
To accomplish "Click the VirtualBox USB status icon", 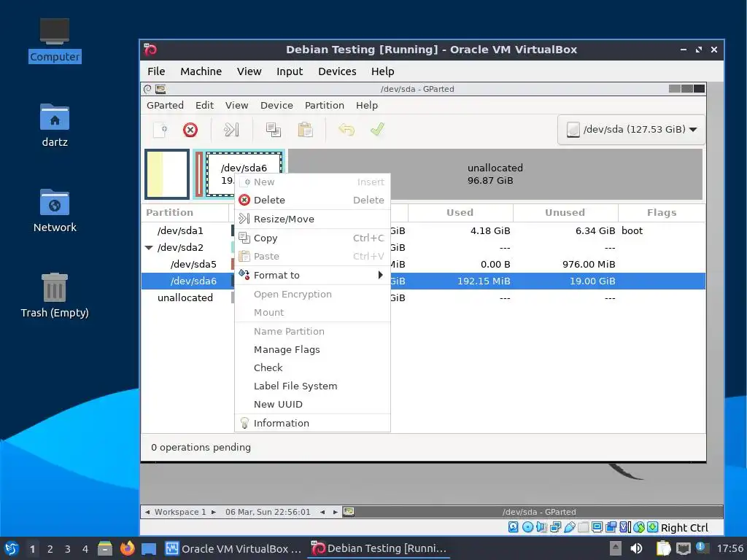I will (569, 527).
